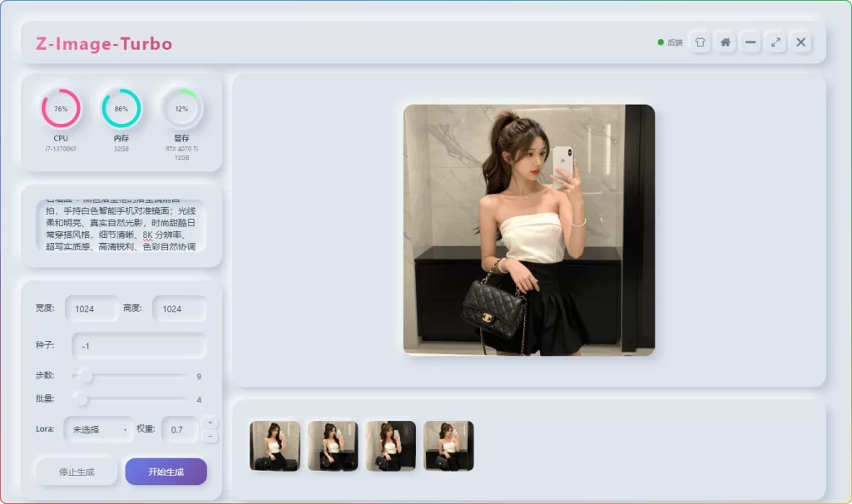Click inside the prompt text area
Viewport: 852px width, 504px height.
[121, 225]
